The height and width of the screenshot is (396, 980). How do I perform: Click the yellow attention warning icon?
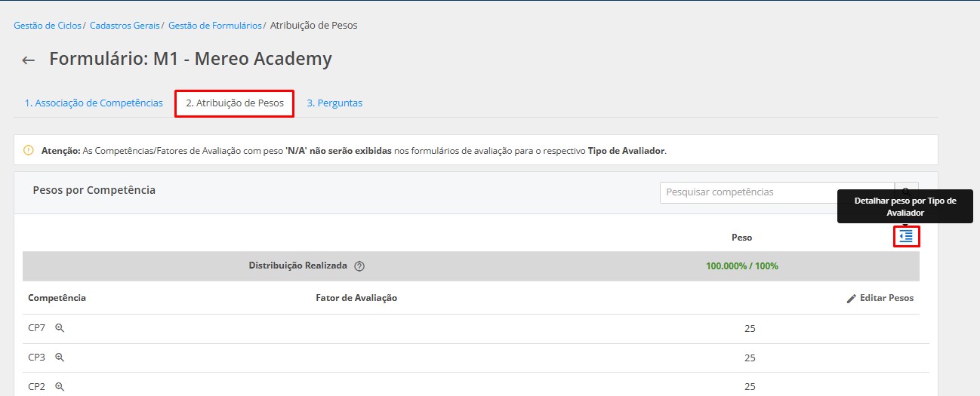point(29,150)
